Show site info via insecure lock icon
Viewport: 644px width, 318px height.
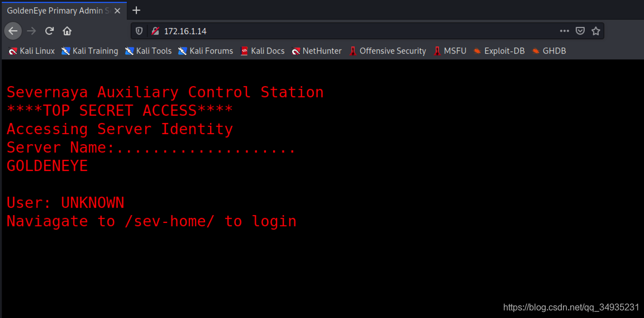[155, 31]
